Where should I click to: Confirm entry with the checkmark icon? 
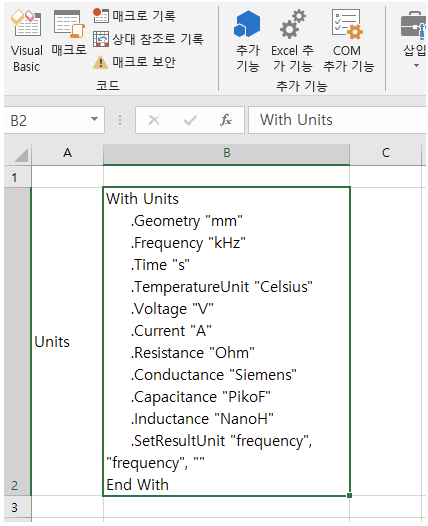[x=190, y=120]
